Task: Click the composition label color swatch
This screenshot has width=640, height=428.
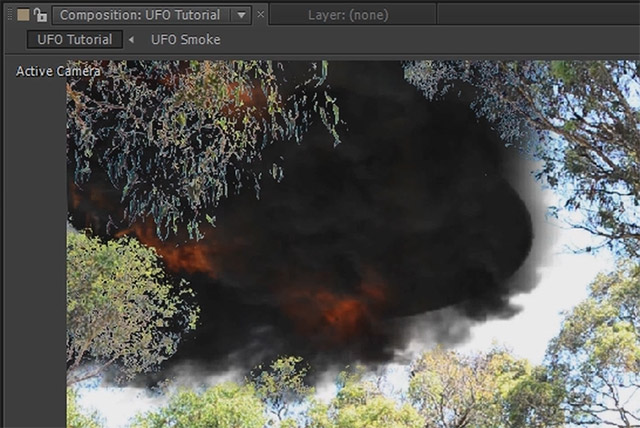Action: pos(23,15)
